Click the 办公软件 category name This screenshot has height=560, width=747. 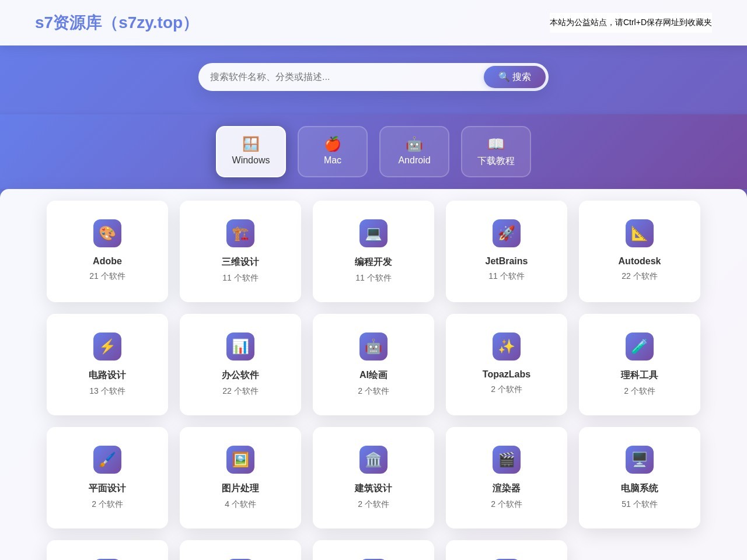click(240, 375)
